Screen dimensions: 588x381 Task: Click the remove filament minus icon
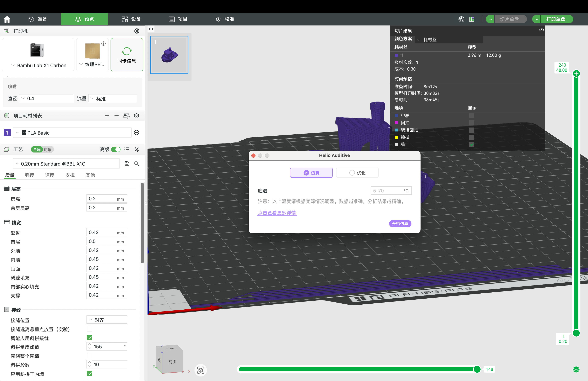[x=117, y=116]
